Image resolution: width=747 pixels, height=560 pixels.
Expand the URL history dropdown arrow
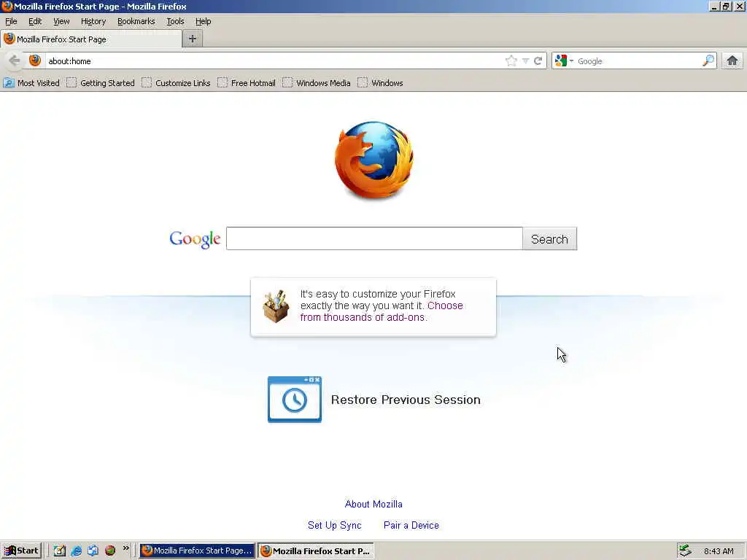coord(525,61)
